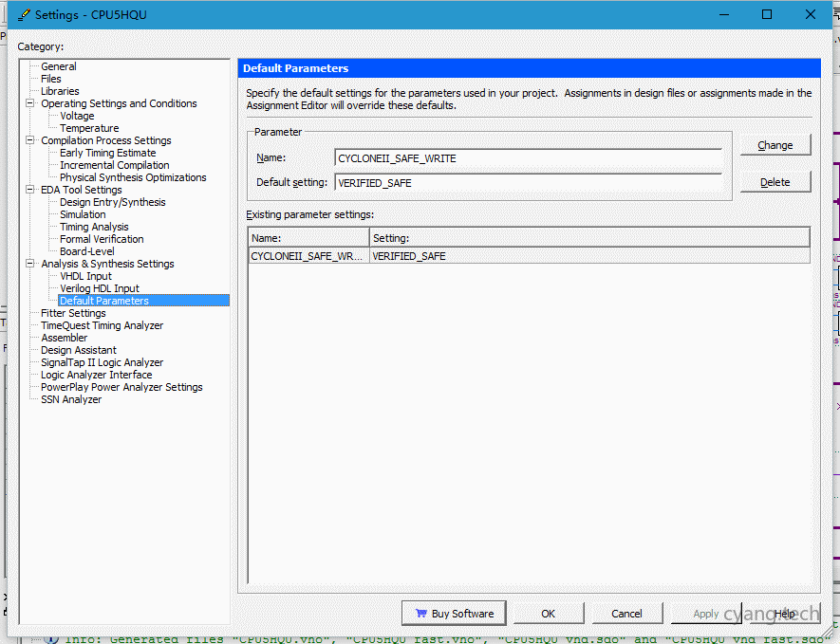This screenshot has width=840, height=644.
Task: Open Verilog HDL Input settings
Action: (x=100, y=288)
